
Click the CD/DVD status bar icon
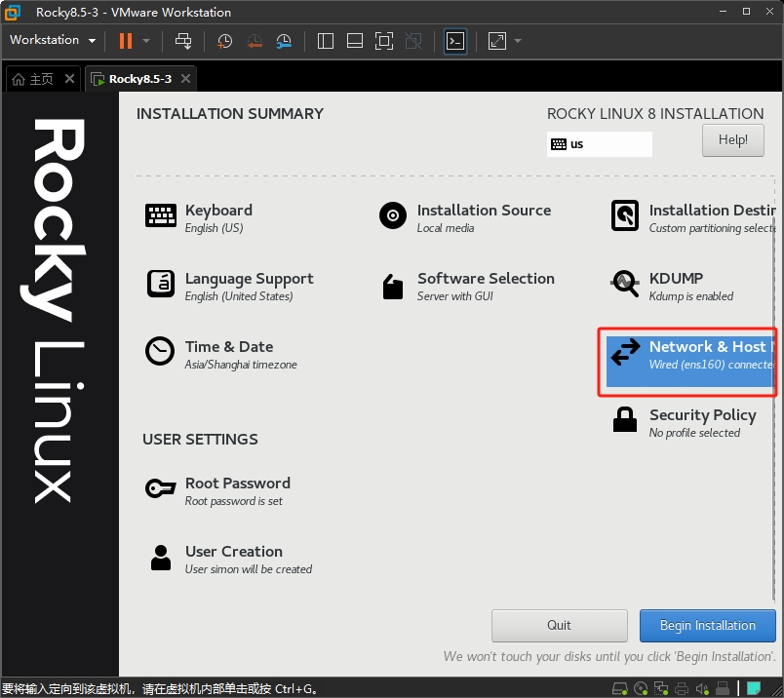point(641,689)
